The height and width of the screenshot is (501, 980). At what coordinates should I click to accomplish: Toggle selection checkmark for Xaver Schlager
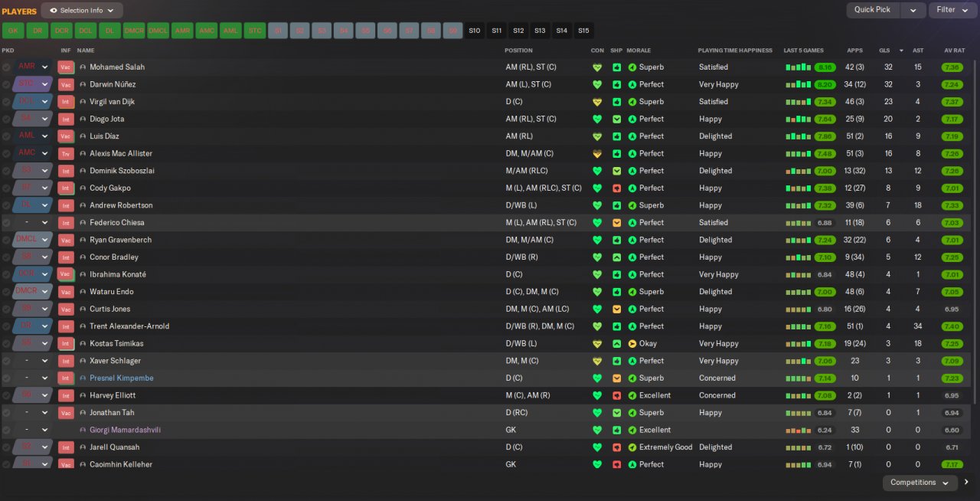click(6, 361)
